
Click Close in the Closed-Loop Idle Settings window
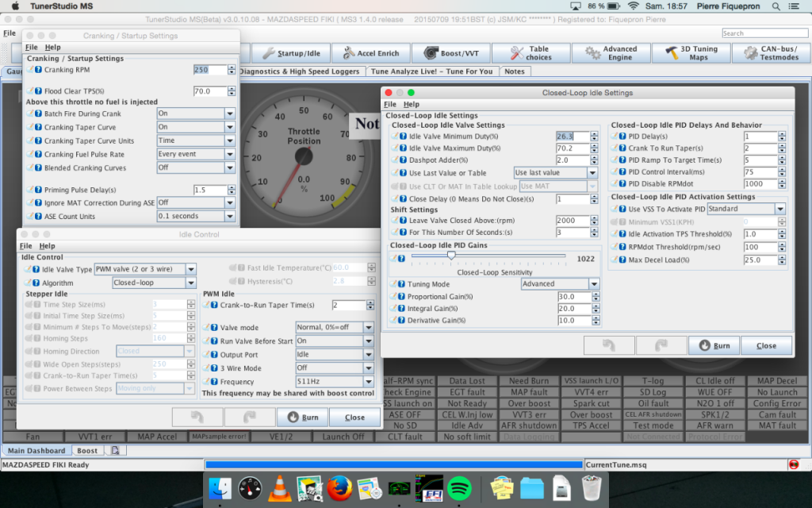coord(767,346)
